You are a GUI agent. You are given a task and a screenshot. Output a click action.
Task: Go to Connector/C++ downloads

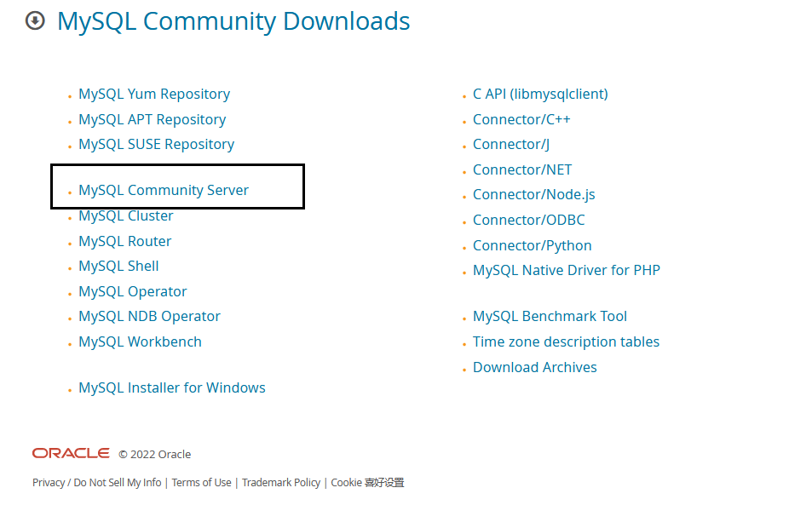point(521,119)
